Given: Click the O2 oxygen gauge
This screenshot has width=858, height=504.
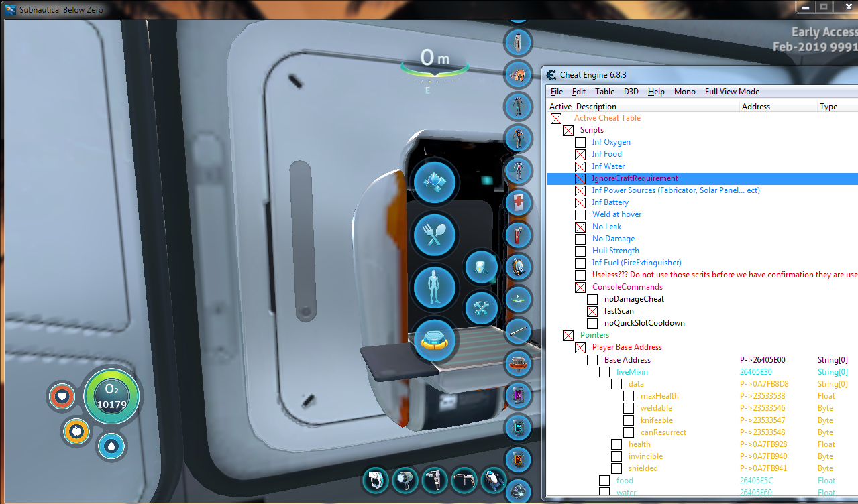Looking at the screenshot, I should coord(112,396).
